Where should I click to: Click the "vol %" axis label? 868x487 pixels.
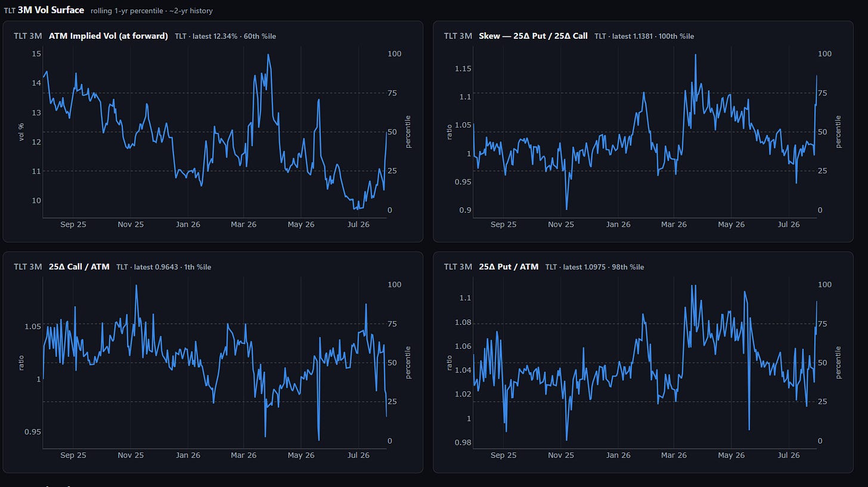point(22,131)
